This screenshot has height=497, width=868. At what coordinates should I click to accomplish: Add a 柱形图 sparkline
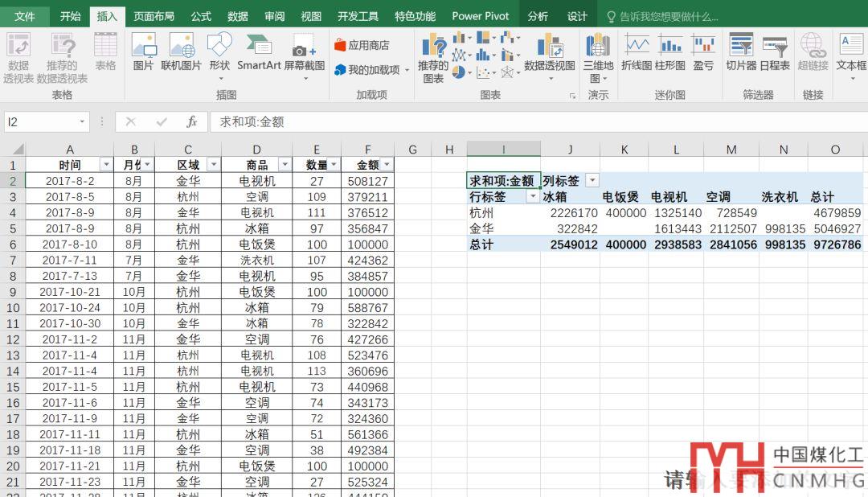tap(670, 53)
